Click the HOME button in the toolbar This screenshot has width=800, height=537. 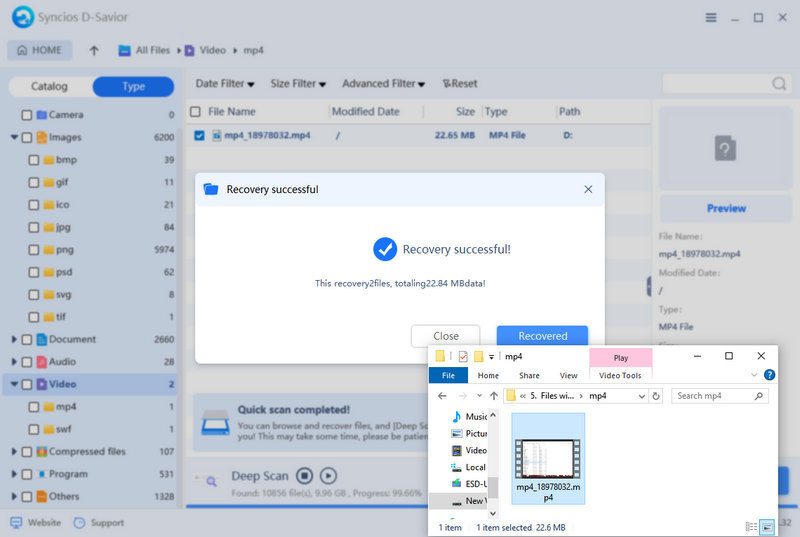click(x=40, y=50)
